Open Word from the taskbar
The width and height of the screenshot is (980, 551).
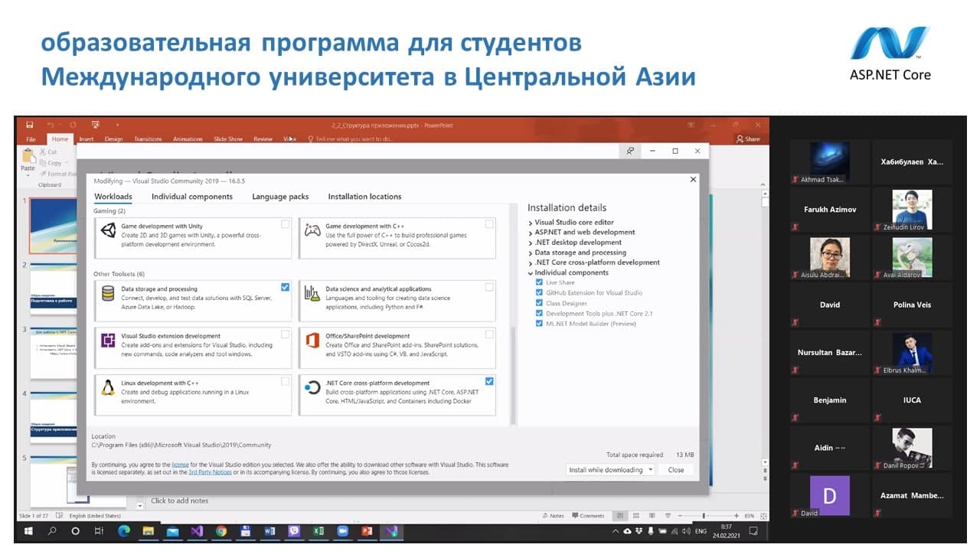tap(269, 530)
